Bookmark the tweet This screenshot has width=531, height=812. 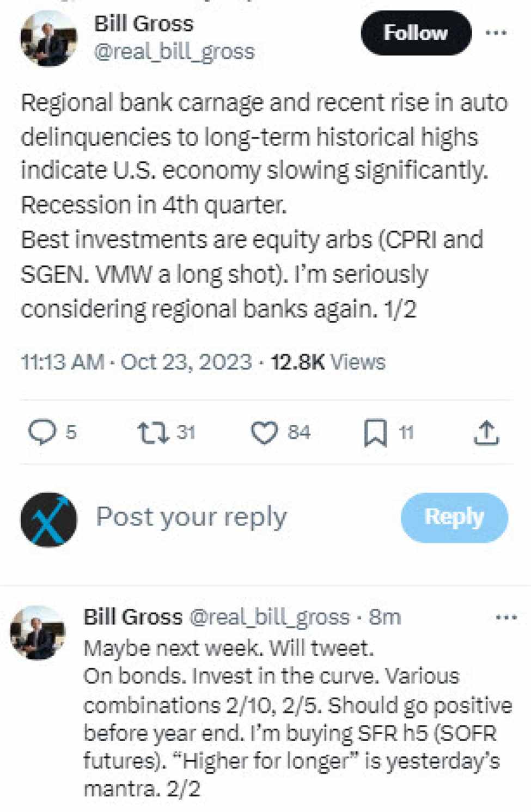pyautogui.click(x=375, y=434)
